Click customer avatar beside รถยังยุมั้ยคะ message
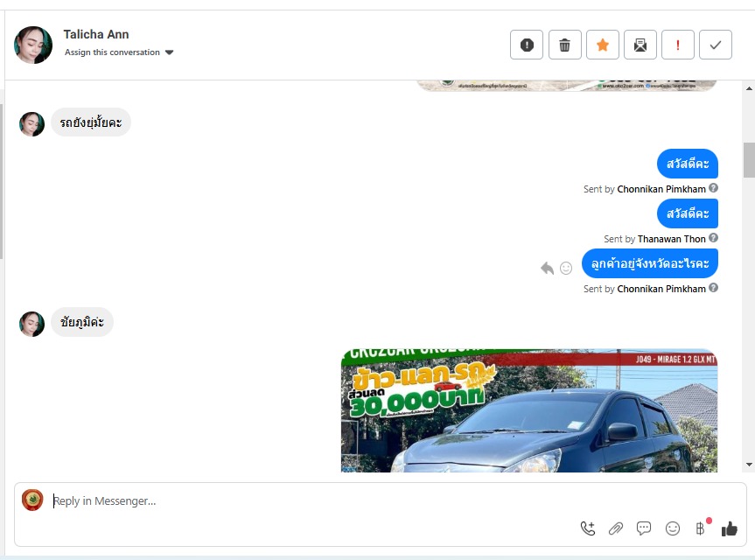755x560 pixels. pos(31,124)
